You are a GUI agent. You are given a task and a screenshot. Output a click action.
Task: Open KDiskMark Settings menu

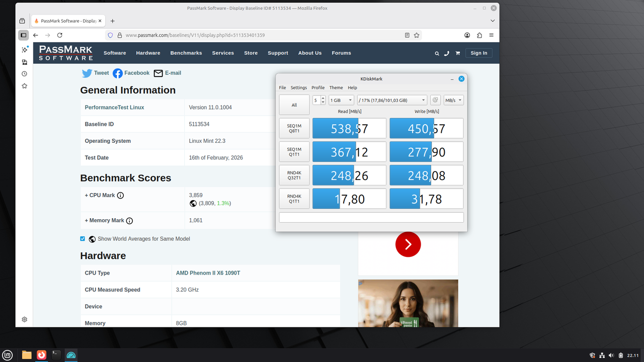coord(298,87)
